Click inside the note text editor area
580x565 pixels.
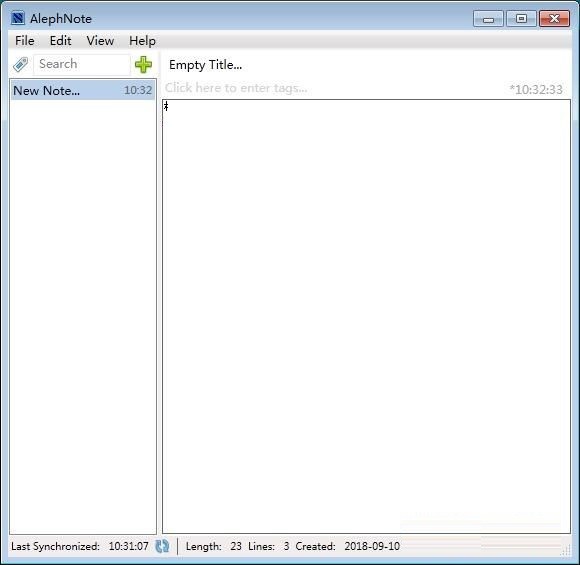pos(366,316)
